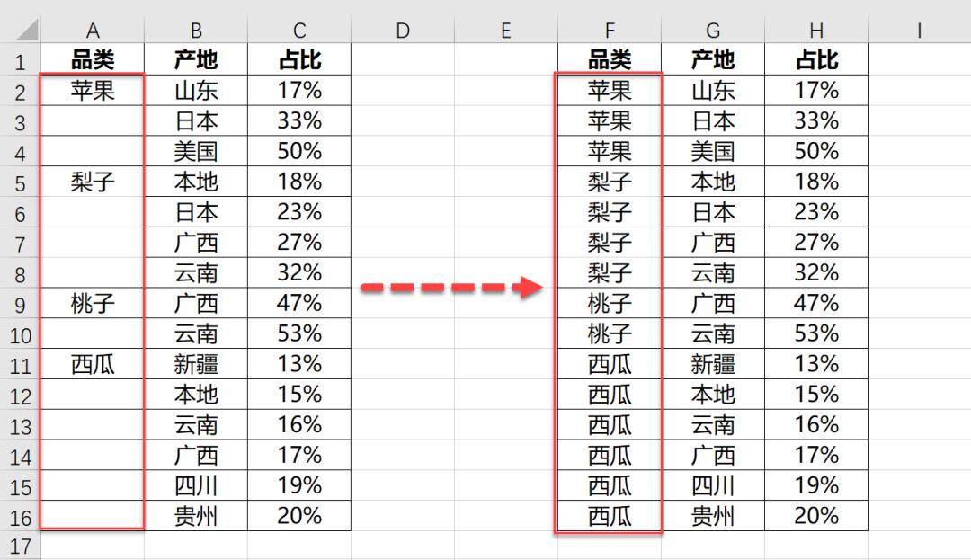971x560 pixels.
Task: Select the 梨子 cell in column A
Action: click(93, 181)
